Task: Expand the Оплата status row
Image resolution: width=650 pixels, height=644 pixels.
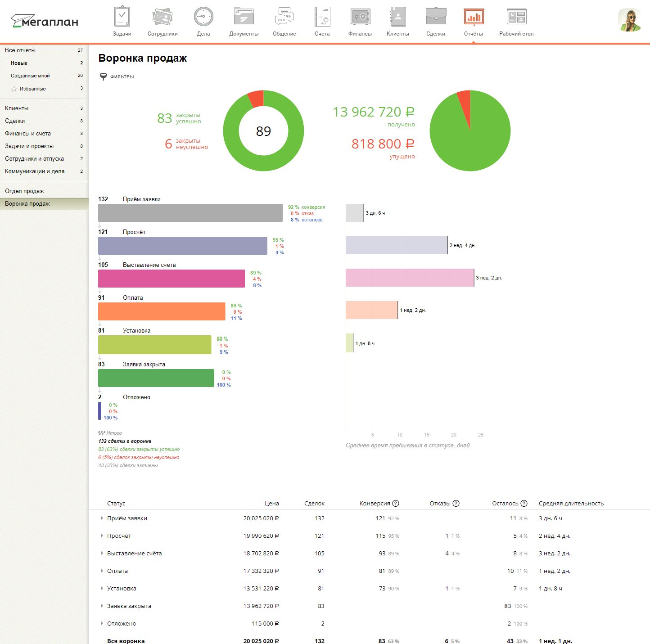Action: [x=101, y=571]
